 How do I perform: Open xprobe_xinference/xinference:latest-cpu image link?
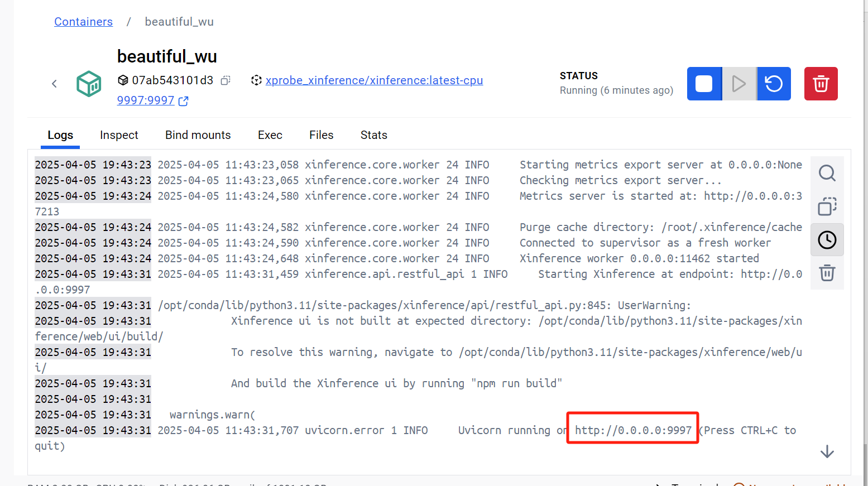374,80
